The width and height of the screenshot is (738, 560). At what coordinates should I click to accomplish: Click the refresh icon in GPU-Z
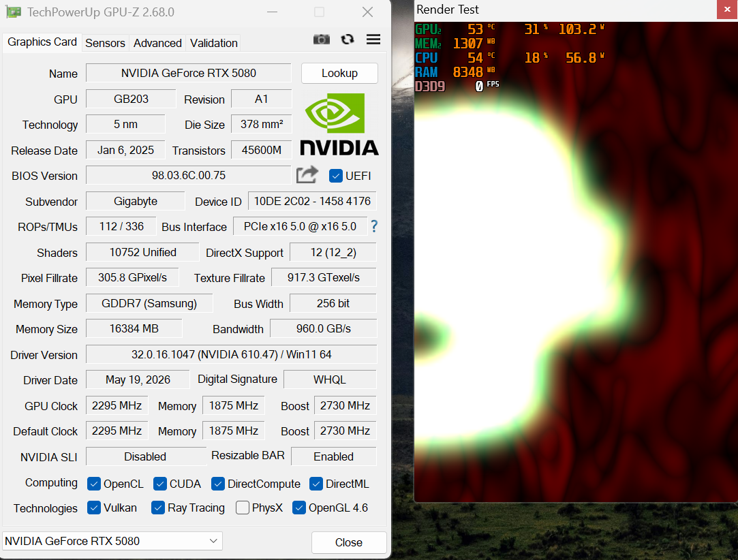[348, 40]
